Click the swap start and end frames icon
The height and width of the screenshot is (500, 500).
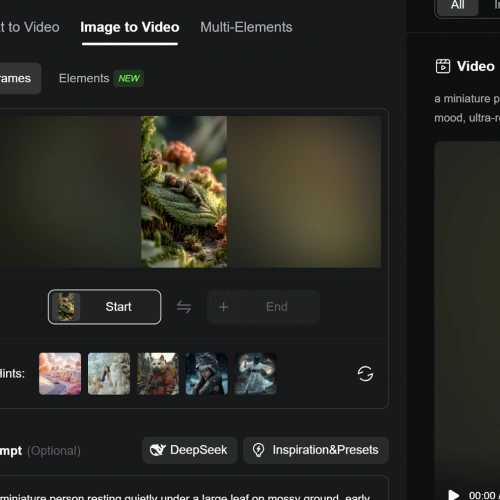(x=184, y=307)
